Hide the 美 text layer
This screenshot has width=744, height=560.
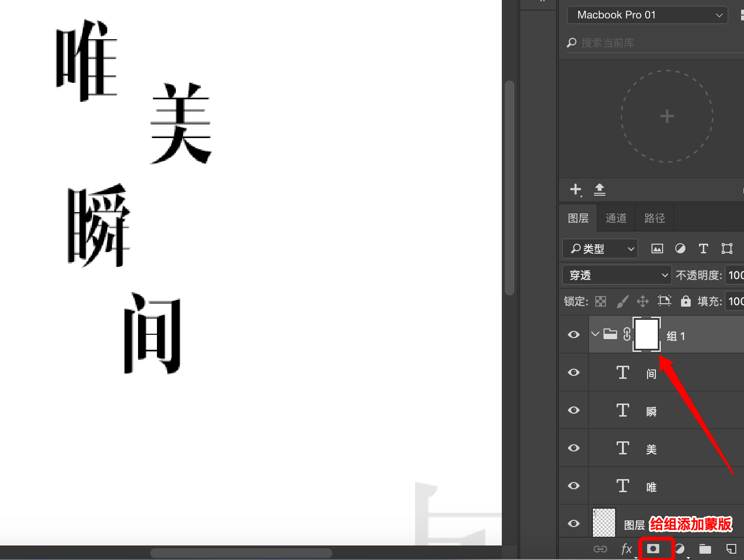point(574,448)
